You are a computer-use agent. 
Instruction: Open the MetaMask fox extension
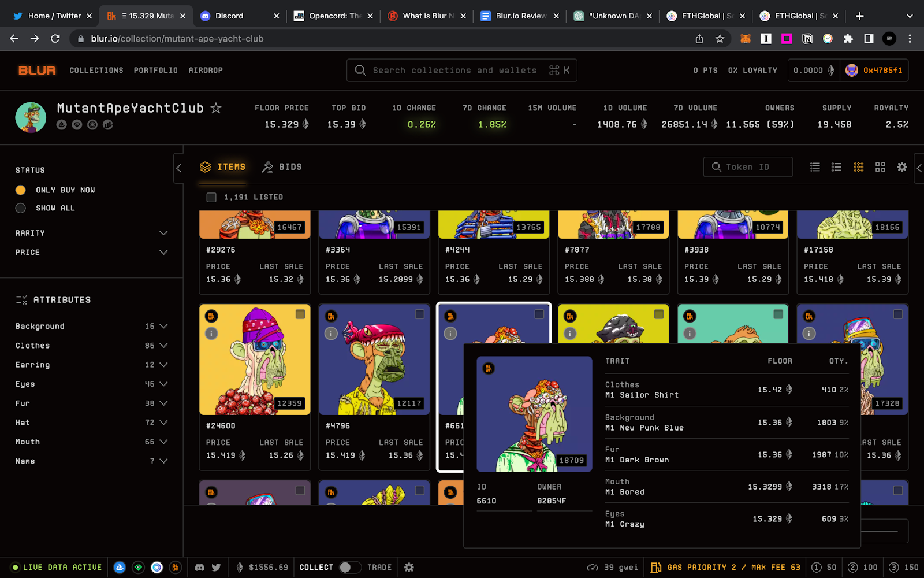tap(746, 39)
